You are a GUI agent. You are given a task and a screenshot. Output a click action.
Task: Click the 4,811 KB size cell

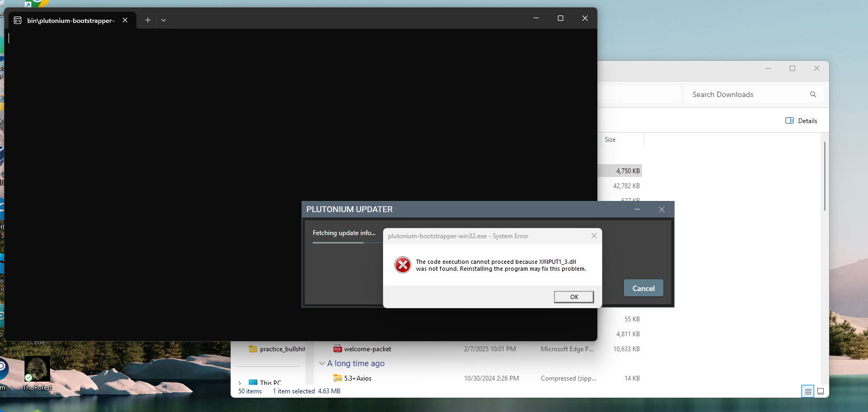point(628,334)
